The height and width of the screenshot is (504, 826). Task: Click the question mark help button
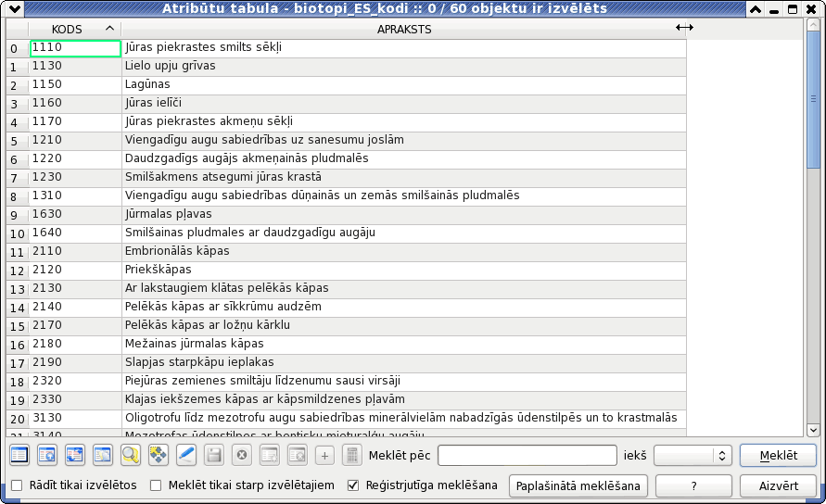tap(693, 485)
